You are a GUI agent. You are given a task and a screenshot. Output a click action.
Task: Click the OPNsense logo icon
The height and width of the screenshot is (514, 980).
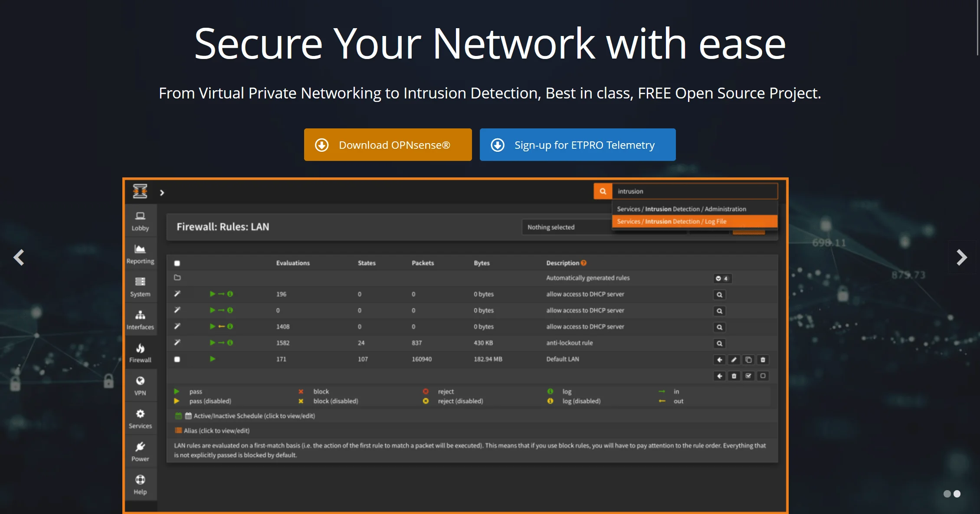(x=140, y=191)
